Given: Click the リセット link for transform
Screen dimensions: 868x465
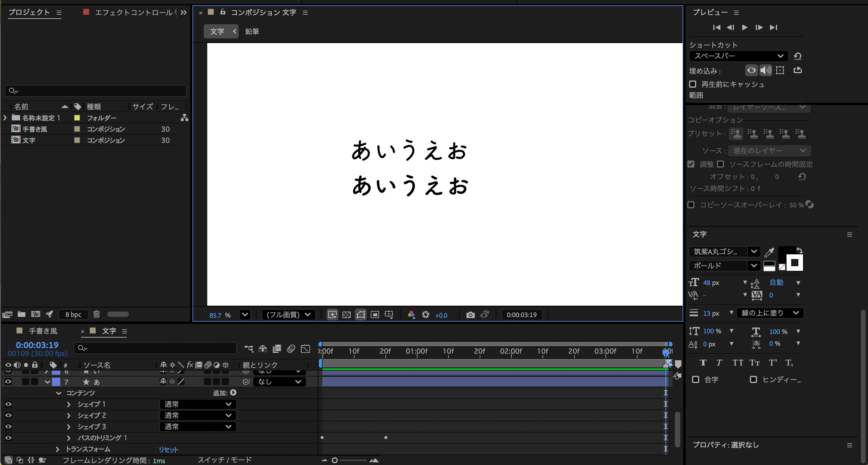Looking at the screenshot, I should tap(168, 450).
